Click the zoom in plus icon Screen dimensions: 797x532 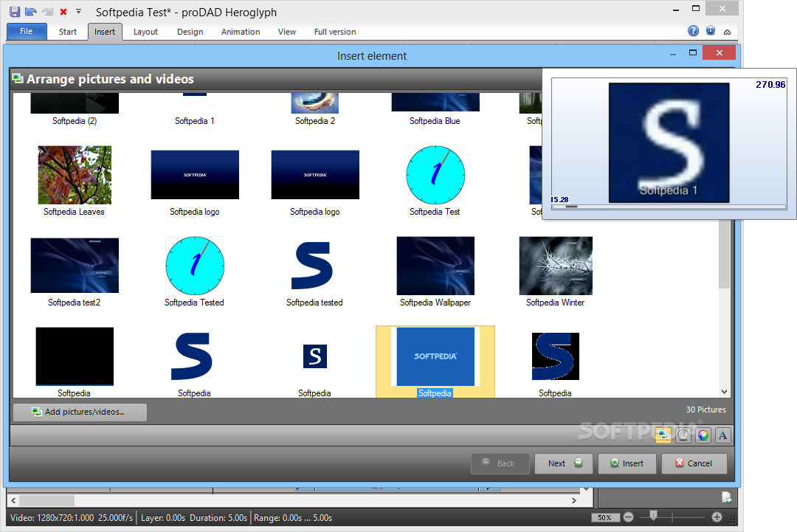(x=717, y=517)
